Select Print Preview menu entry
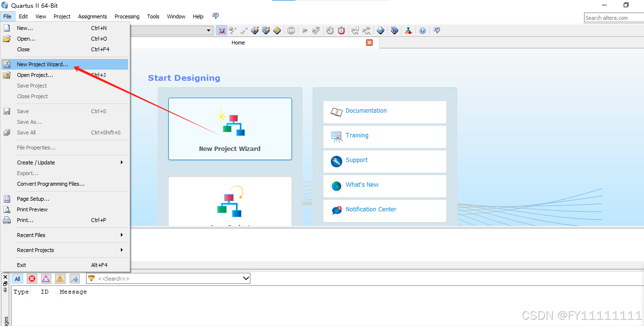Viewport: 644px width, 326px height. pos(65,209)
